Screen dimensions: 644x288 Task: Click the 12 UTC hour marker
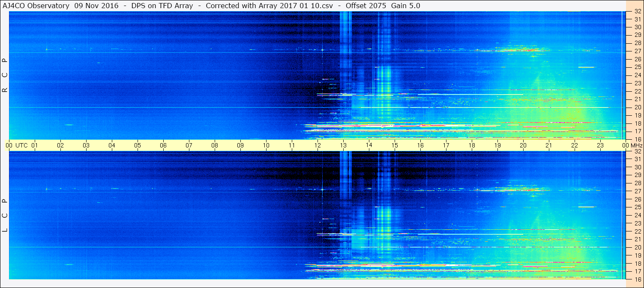coord(318,145)
